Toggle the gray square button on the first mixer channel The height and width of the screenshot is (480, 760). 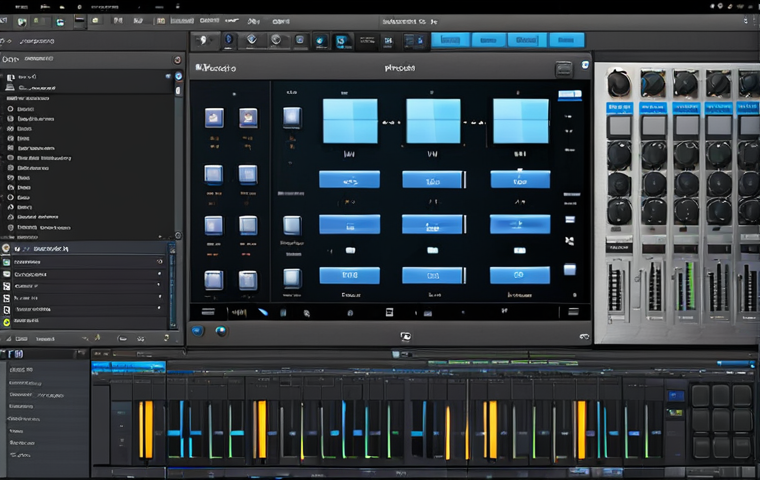point(619,125)
